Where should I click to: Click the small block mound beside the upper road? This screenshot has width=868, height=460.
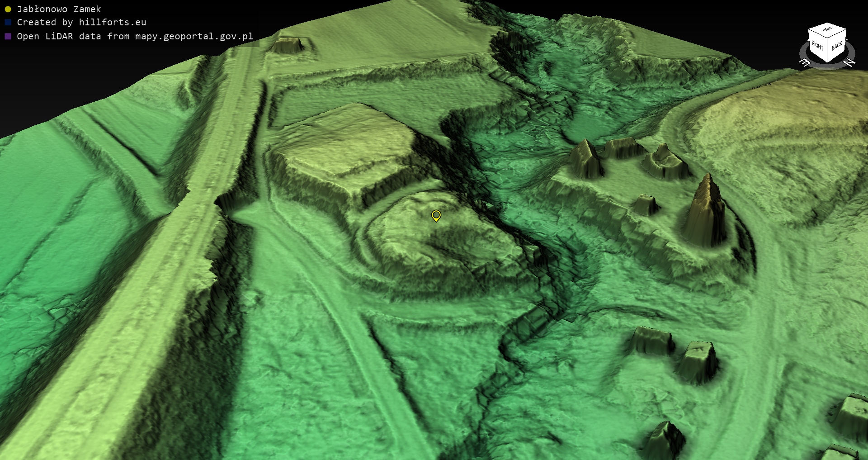[x=288, y=45]
